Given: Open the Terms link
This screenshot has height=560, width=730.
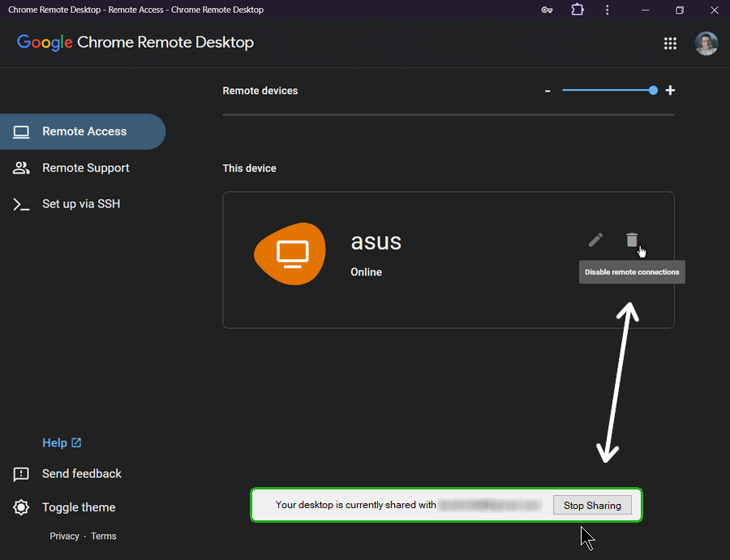Looking at the screenshot, I should (103, 536).
